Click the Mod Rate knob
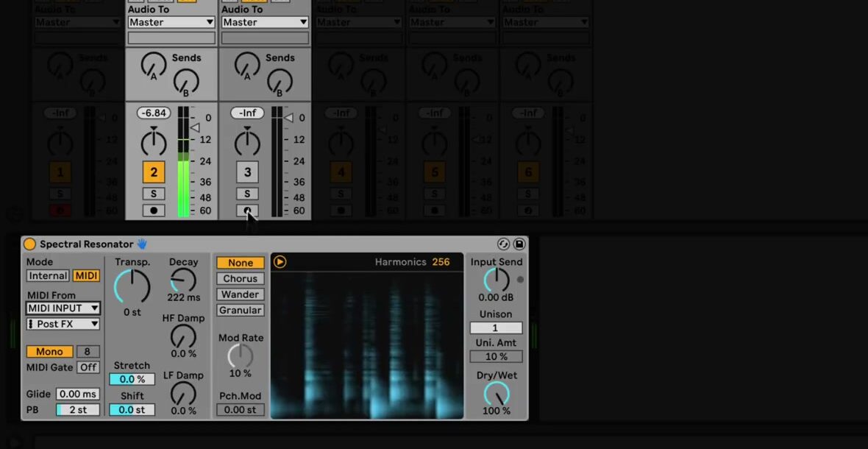 click(x=241, y=356)
